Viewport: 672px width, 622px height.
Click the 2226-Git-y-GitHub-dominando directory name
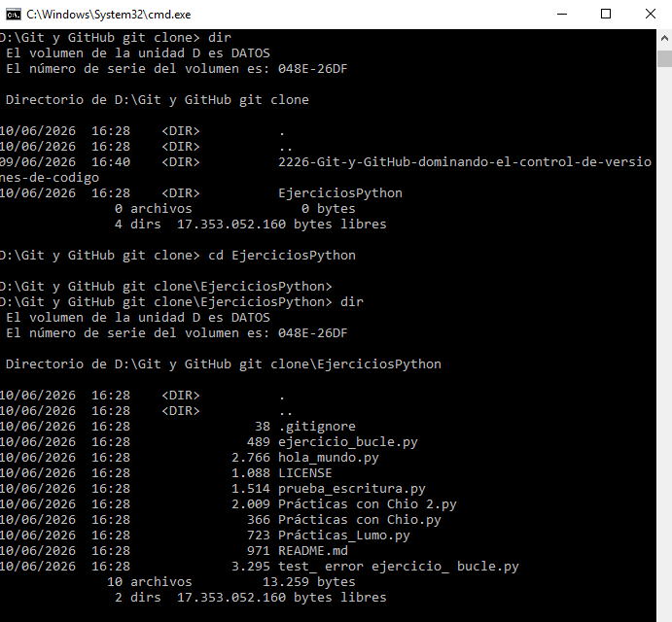[x=465, y=162]
